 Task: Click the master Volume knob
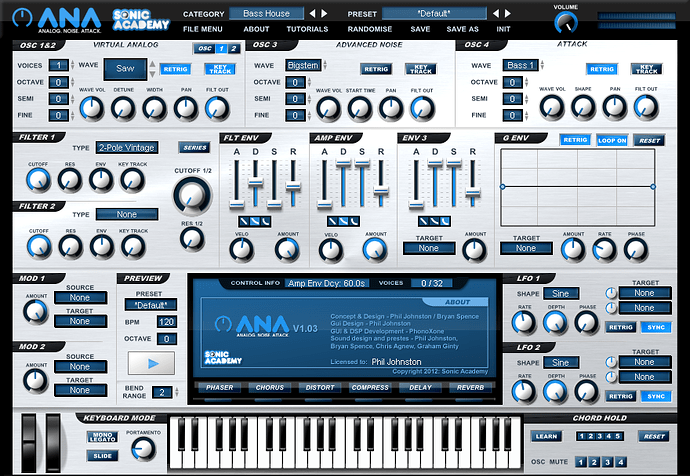(x=565, y=23)
